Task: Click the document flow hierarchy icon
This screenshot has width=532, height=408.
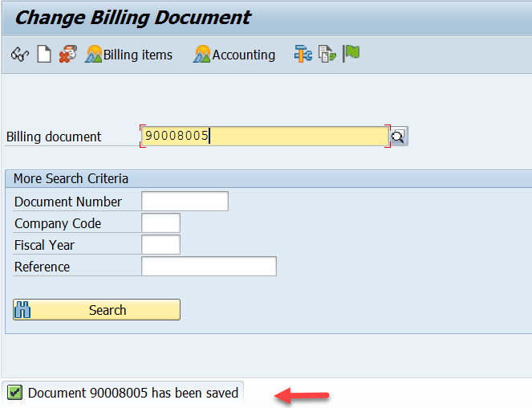Action: point(303,54)
